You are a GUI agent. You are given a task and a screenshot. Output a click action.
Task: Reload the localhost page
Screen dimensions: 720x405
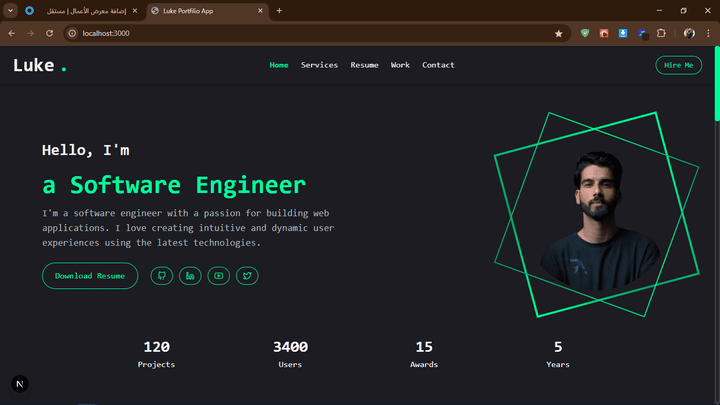(50, 33)
